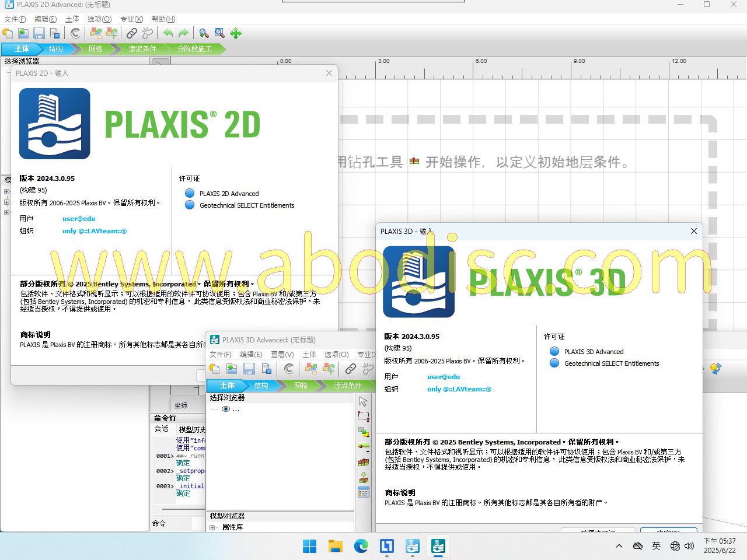This screenshot has width=747, height=560.
Task: Switch to 结构 tab in PLAXIS 2D
Action: 55,49
